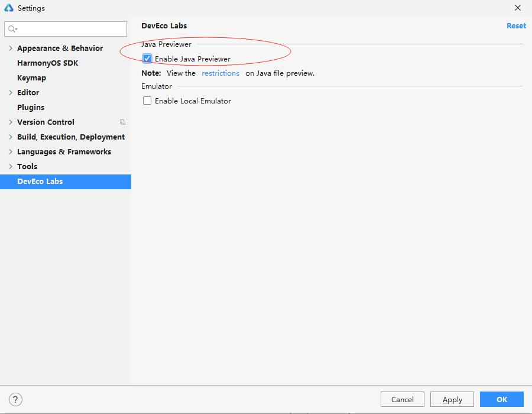Expand Appearance & Behavior chevron

[11, 48]
